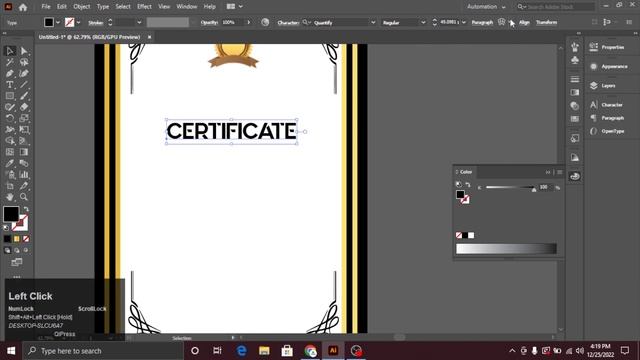
Task: Select the Scale tool
Action: point(24,118)
